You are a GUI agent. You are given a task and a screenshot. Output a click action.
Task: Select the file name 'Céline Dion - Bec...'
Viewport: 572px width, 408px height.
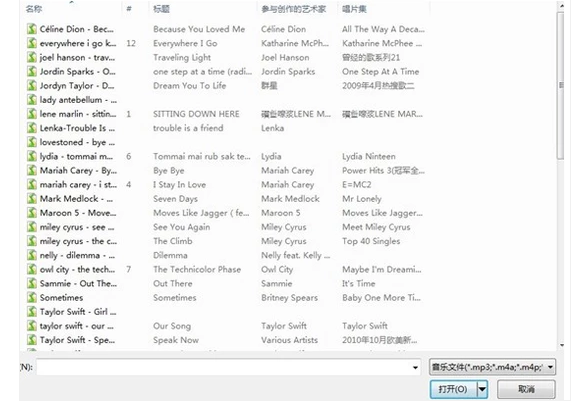click(x=77, y=29)
